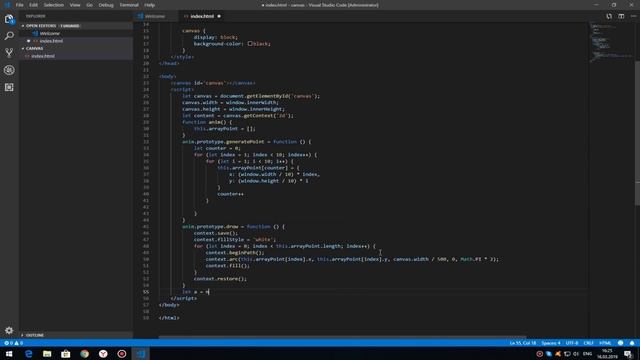
Task: Click the network icon in system tray
Action: coord(567,354)
